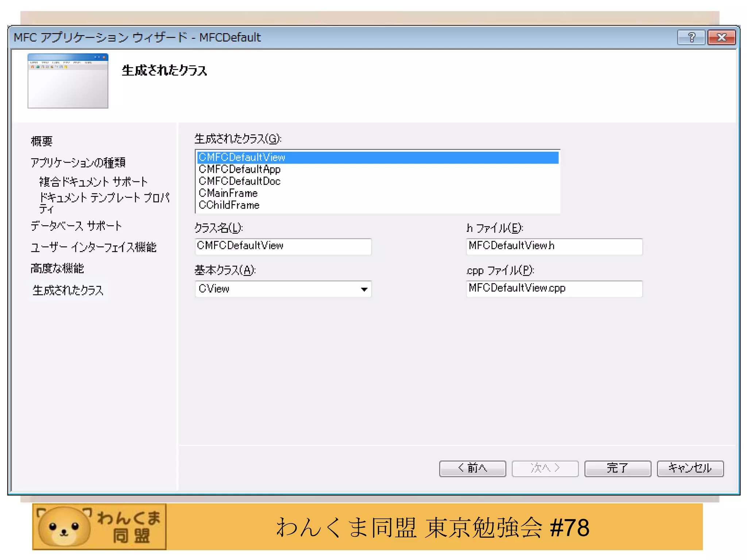Open the 高度な機能 page
Screen dimensions: 747x560
(57, 269)
